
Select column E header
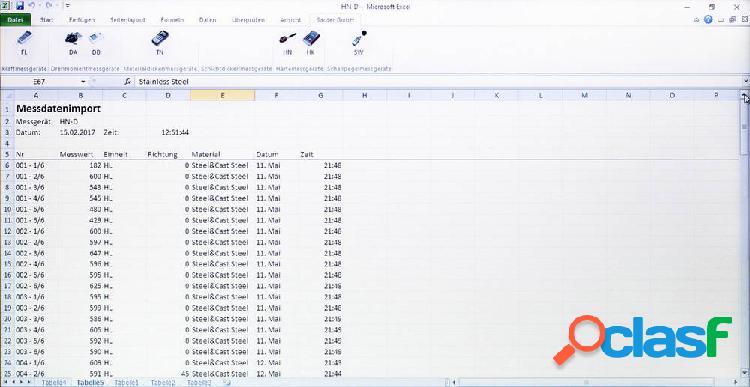pyautogui.click(x=222, y=96)
